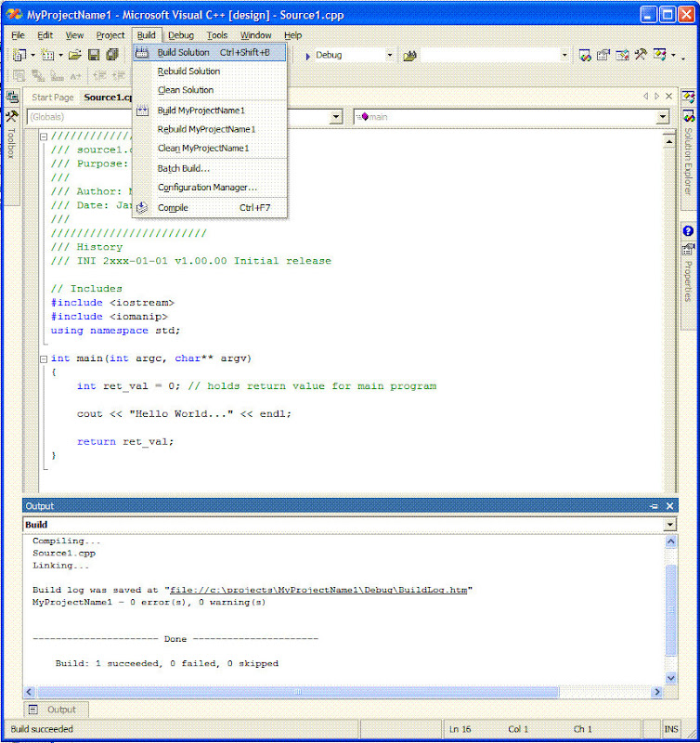Viewport: 700px width, 743px height.
Task: Click the Build MyProjectName1 menu icon
Action: (x=142, y=111)
